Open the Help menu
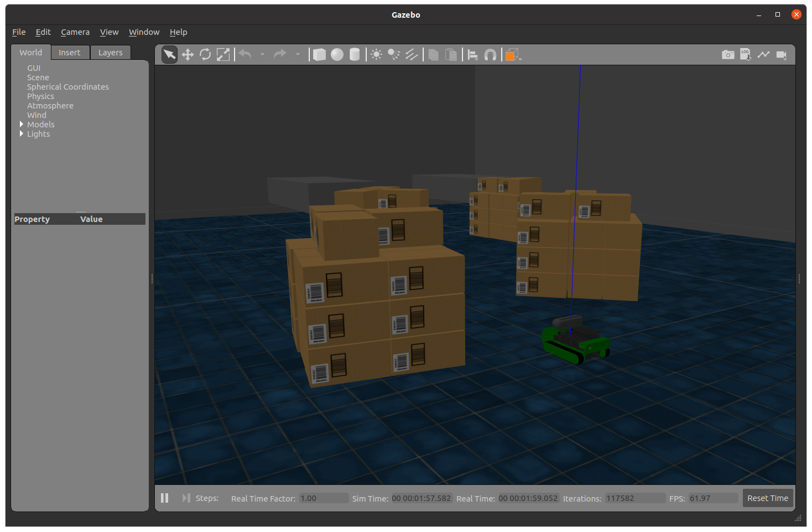 click(x=178, y=32)
